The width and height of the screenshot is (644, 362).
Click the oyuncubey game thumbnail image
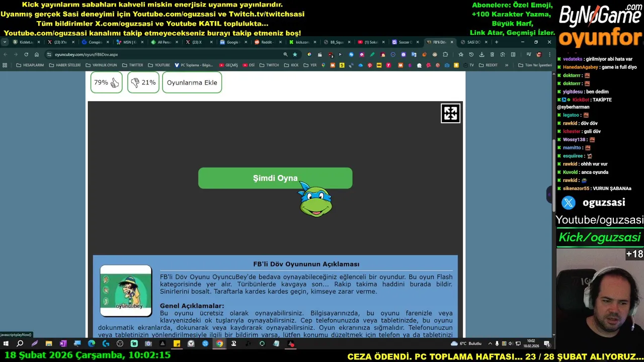[x=126, y=291]
